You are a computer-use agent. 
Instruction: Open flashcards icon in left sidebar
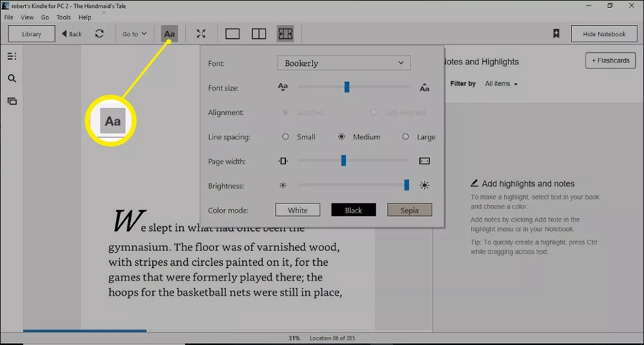12,101
